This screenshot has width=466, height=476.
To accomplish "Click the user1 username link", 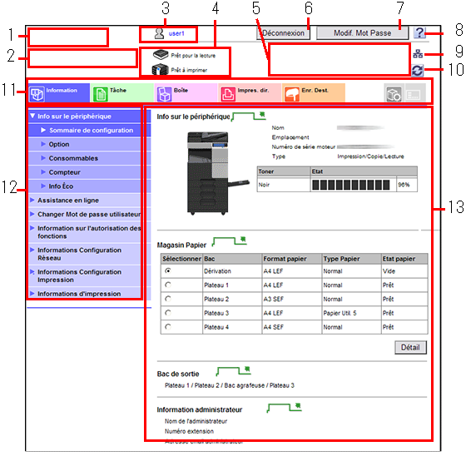I will 176,33.
